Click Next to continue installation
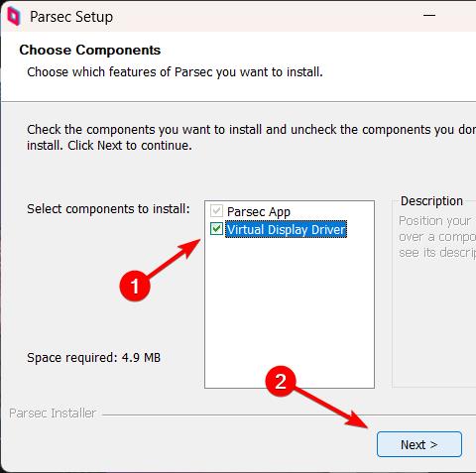 click(x=419, y=444)
